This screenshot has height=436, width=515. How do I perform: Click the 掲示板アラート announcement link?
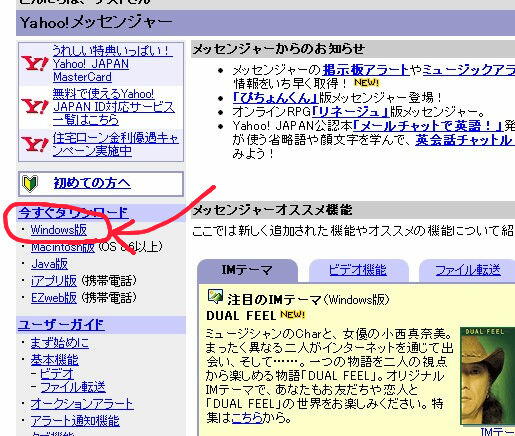pos(366,70)
